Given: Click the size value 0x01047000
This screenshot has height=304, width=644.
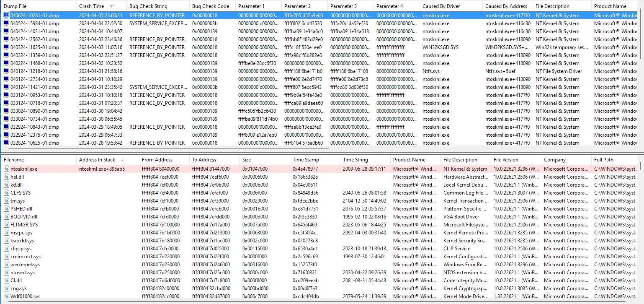Looking at the screenshot, I should click(x=255, y=169).
